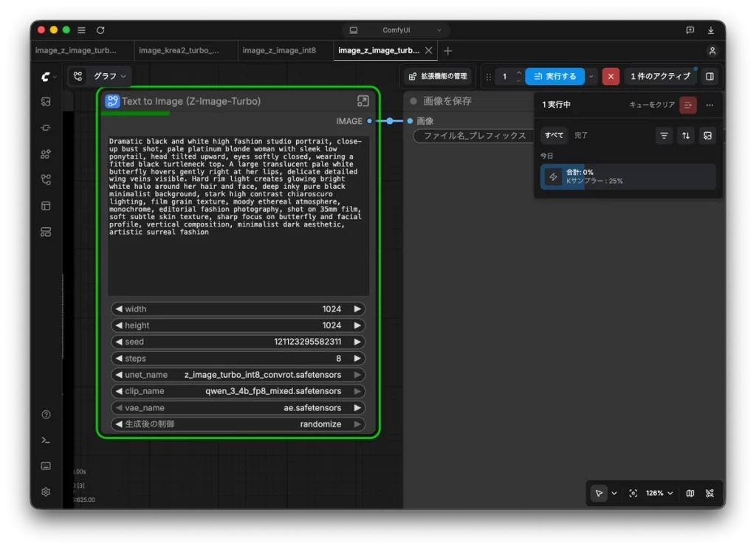Add a new workflow tab
The width and height of the screenshot is (756, 549).
click(448, 51)
